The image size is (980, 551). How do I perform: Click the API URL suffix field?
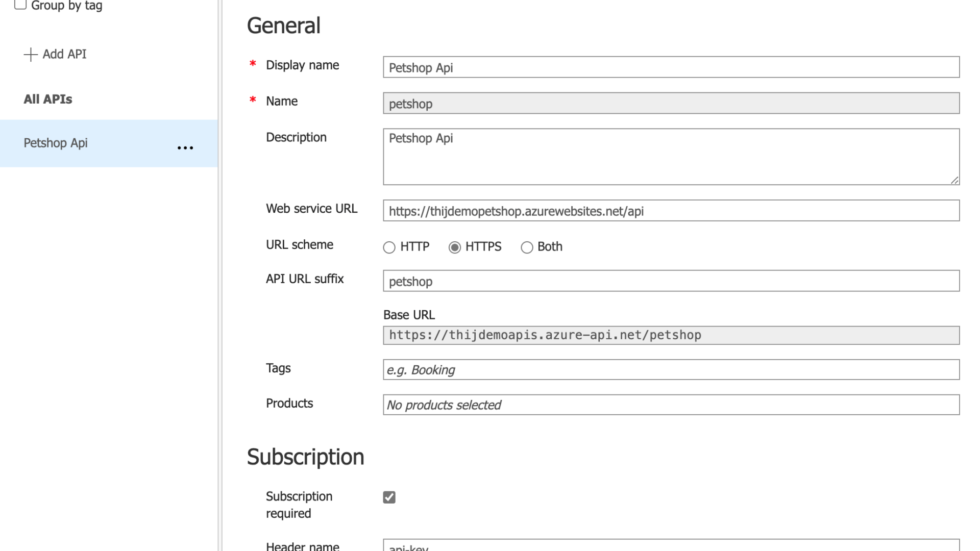coord(671,281)
